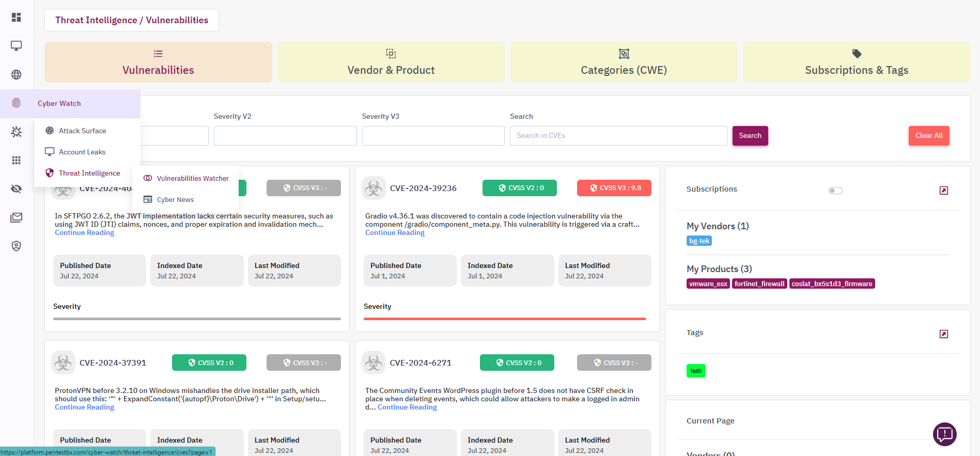Continue Reading the SFTPGO vulnerability
Image resolution: width=980 pixels, height=456 pixels.
tap(85, 233)
